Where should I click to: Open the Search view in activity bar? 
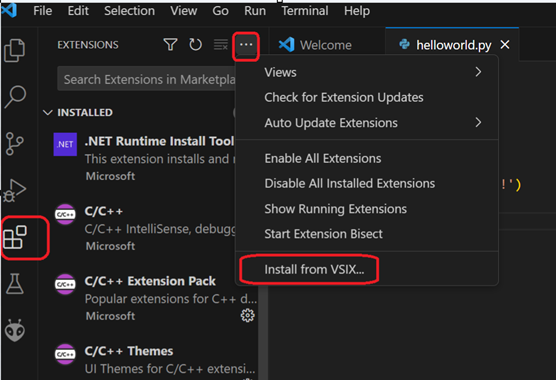[15, 96]
